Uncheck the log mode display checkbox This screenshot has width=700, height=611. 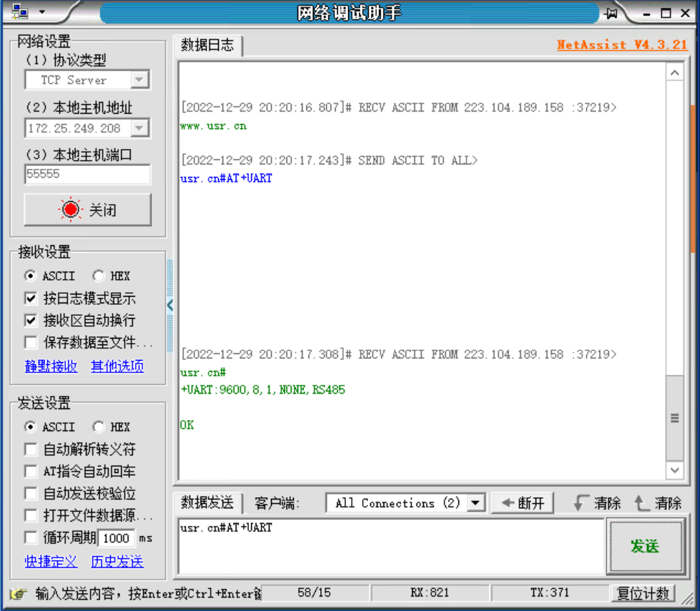31,299
